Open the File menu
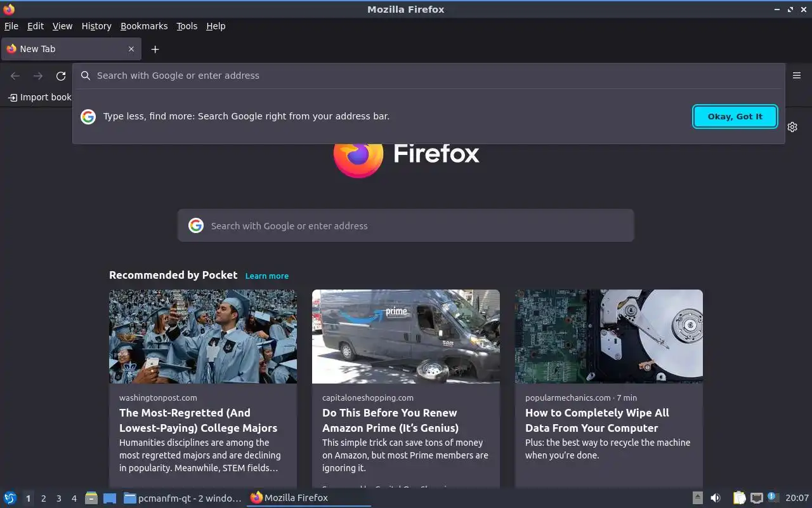This screenshot has height=508, width=812. pos(11,26)
